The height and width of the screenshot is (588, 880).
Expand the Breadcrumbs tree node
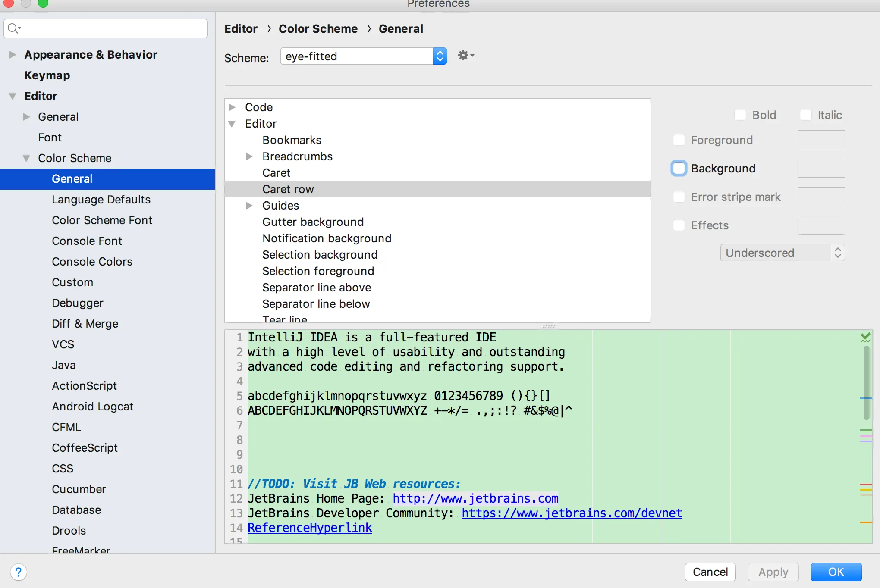(x=249, y=156)
